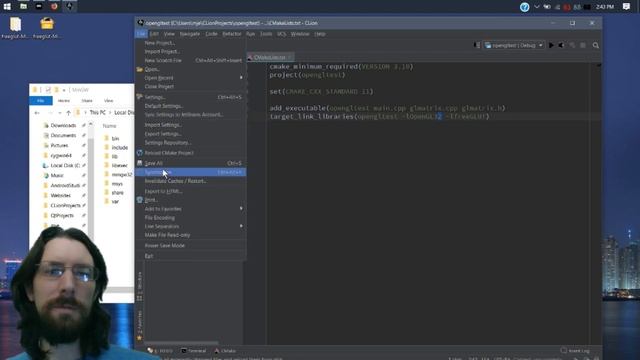
Task: Choose Close Project from File menu
Action: coord(191,87)
